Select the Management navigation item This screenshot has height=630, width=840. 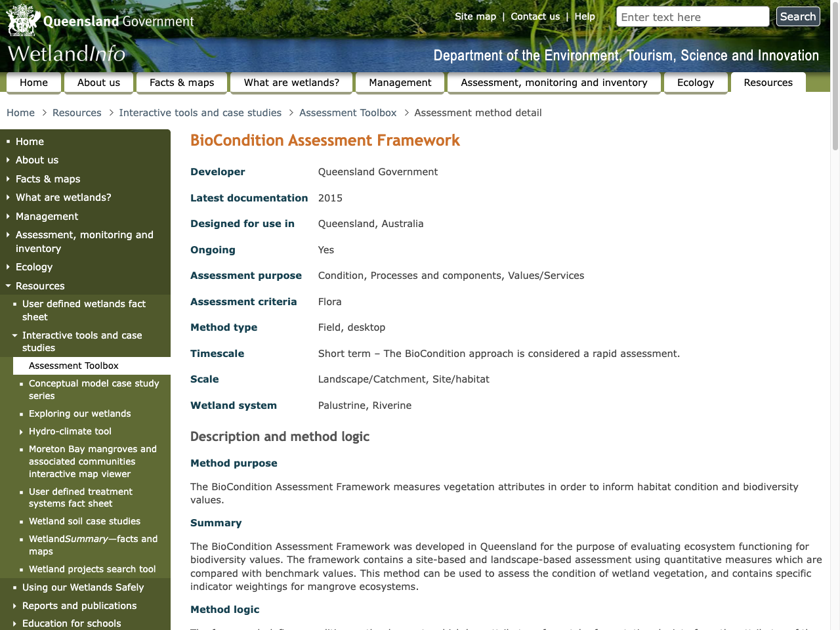(x=400, y=83)
